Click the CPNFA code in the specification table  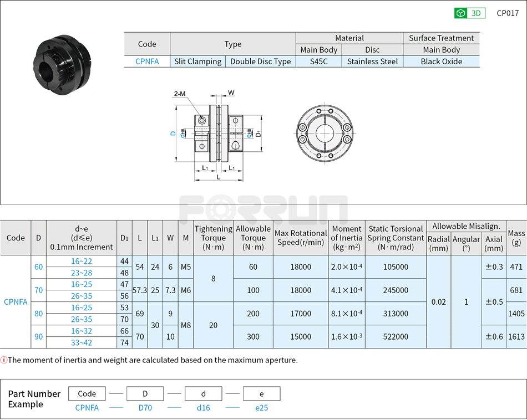tap(16, 302)
